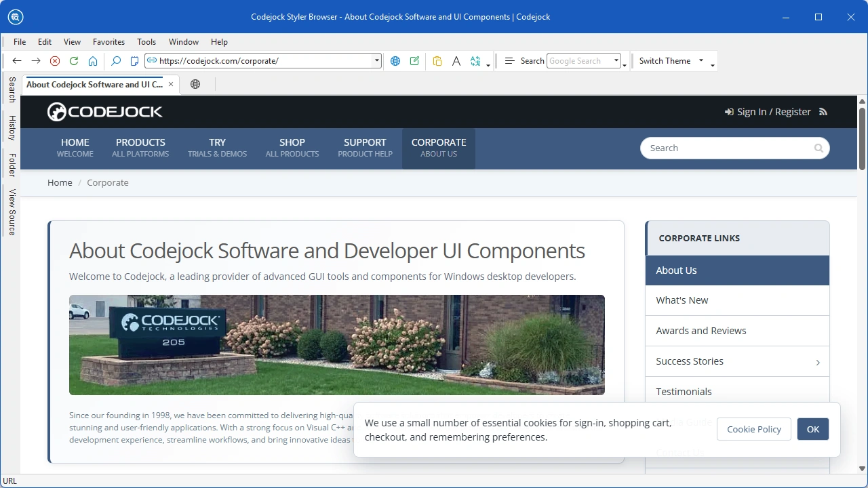
Task: Click the Awards and Reviews link
Action: click(737, 331)
